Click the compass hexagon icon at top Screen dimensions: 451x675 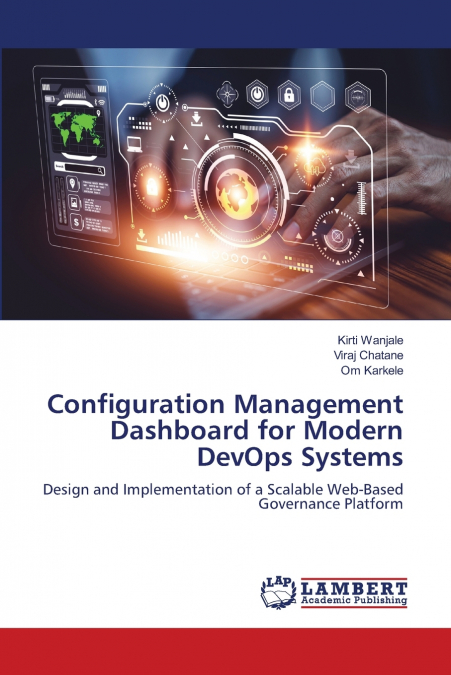coord(227,94)
